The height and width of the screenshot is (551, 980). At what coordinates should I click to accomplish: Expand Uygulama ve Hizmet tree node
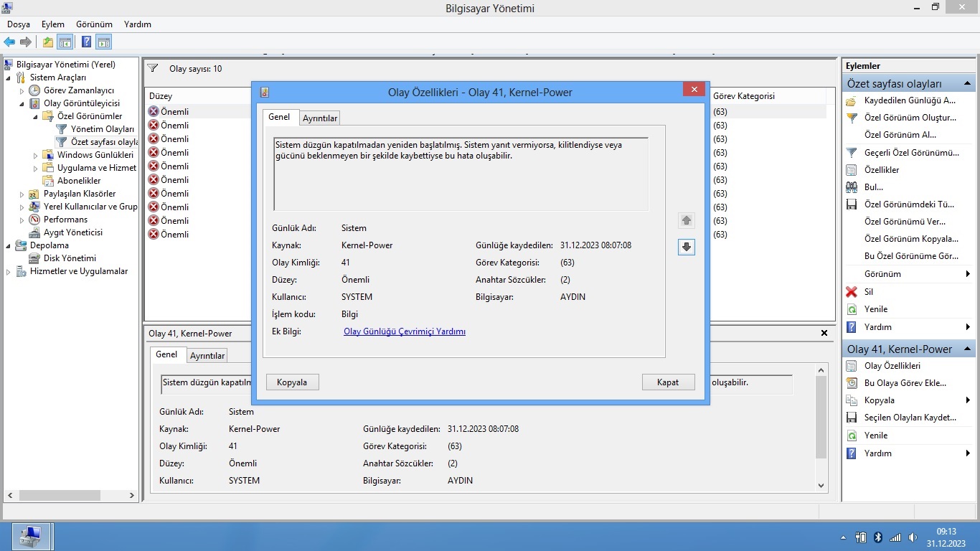pos(36,168)
